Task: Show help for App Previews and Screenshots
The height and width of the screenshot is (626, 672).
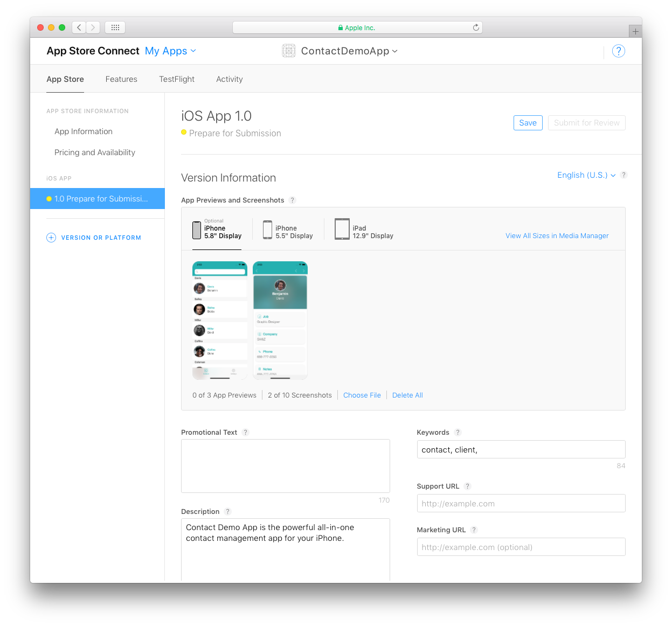Action: (x=293, y=200)
